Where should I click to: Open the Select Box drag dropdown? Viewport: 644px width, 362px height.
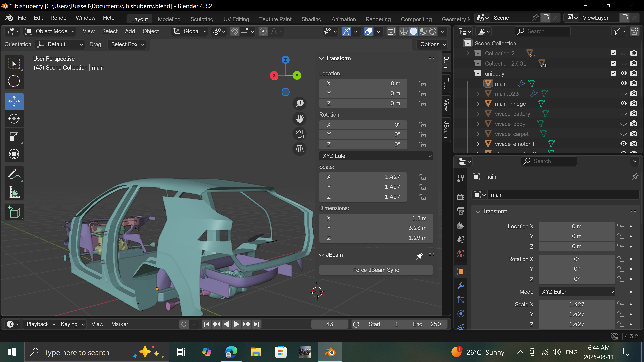click(127, 44)
